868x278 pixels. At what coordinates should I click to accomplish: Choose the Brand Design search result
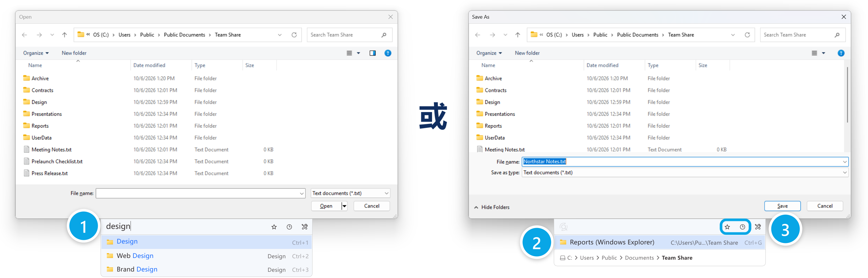point(207,269)
